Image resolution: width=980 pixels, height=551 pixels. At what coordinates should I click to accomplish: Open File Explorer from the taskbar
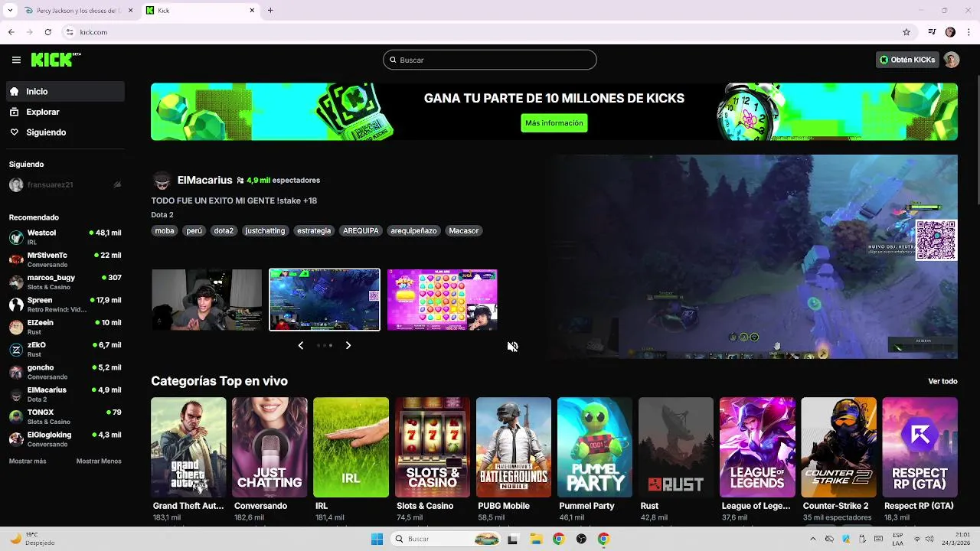(537, 539)
